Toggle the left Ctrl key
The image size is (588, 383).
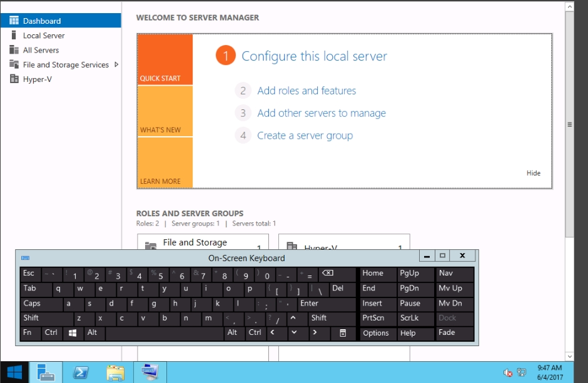tap(52, 333)
